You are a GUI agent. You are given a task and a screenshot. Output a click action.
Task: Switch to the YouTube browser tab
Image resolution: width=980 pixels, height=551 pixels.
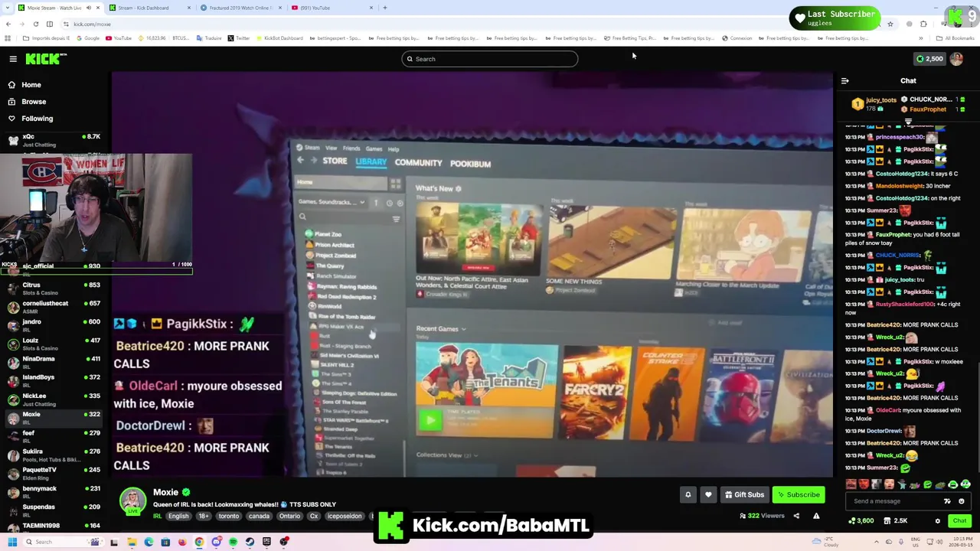pyautogui.click(x=331, y=8)
